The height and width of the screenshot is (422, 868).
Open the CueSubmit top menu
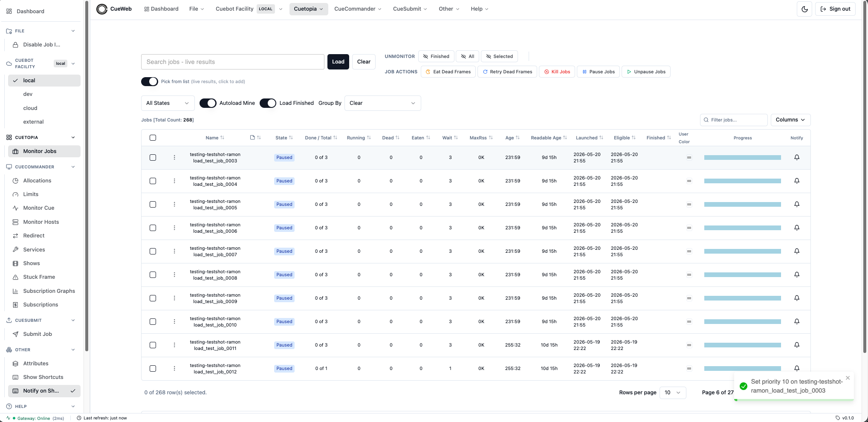(410, 9)
